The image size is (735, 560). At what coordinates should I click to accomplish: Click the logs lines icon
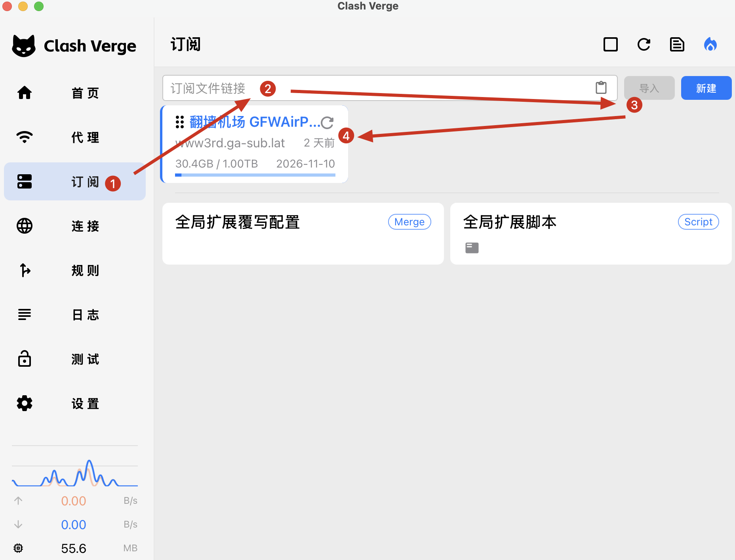(25, 314)
